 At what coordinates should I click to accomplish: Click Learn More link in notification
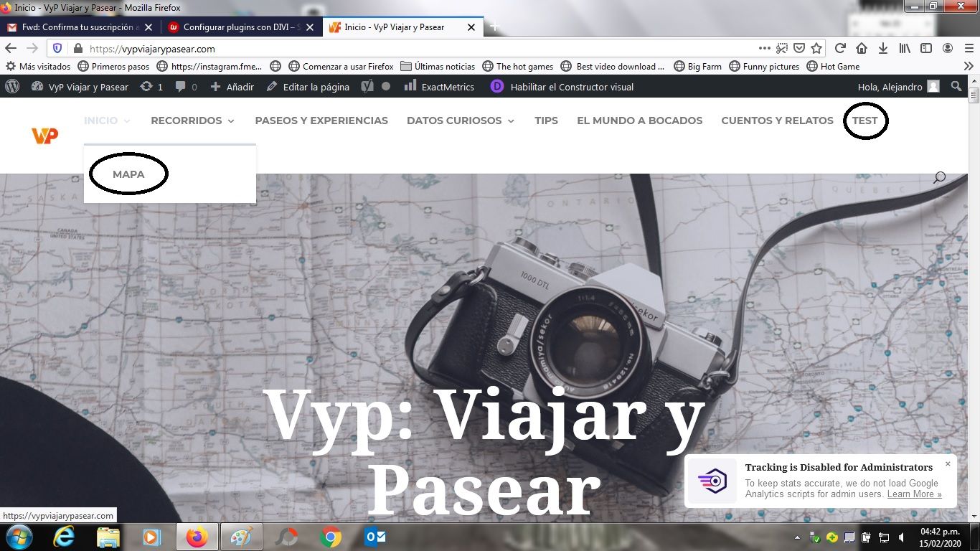914,494
